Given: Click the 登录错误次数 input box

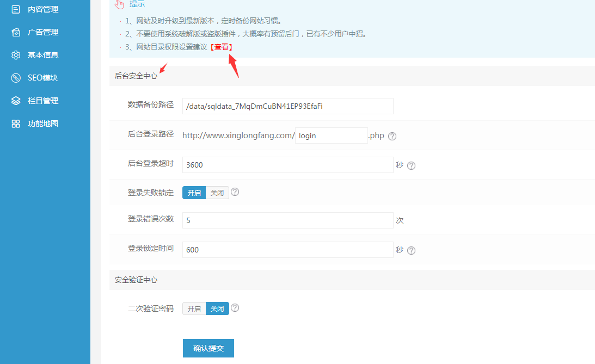Looking at the screenshot, I should pos(287,220).
